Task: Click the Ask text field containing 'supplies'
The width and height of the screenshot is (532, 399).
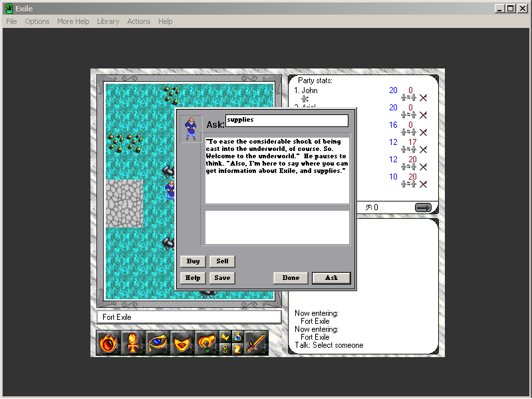Action: click(x=287, y=120)
